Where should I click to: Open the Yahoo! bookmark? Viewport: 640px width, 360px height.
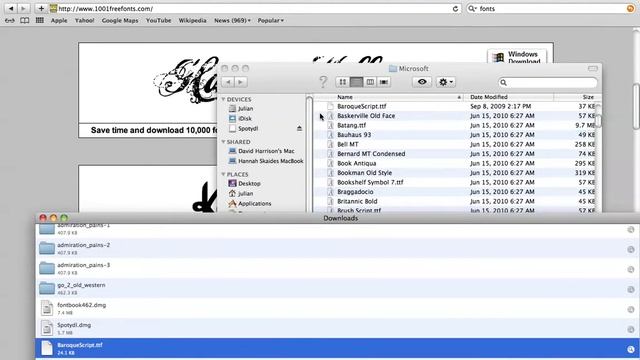[x=84, y=20]
